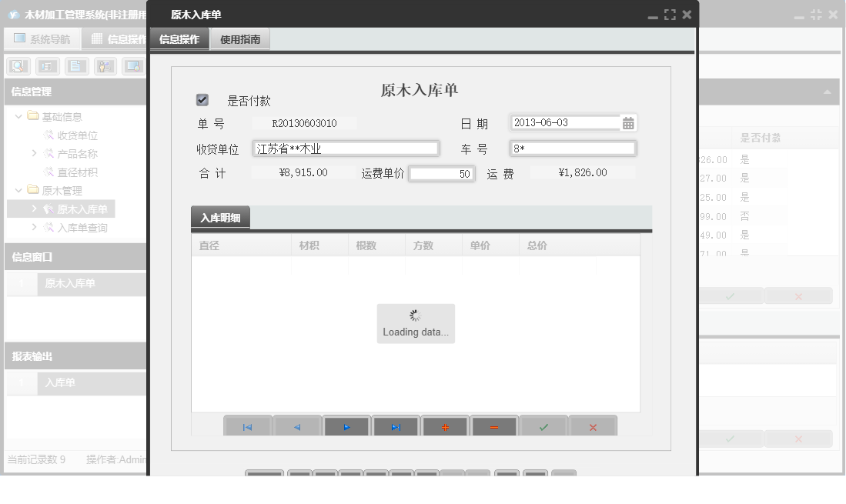
Task: Click the red X cancel icon in detail grid
Action: (593, 425)
